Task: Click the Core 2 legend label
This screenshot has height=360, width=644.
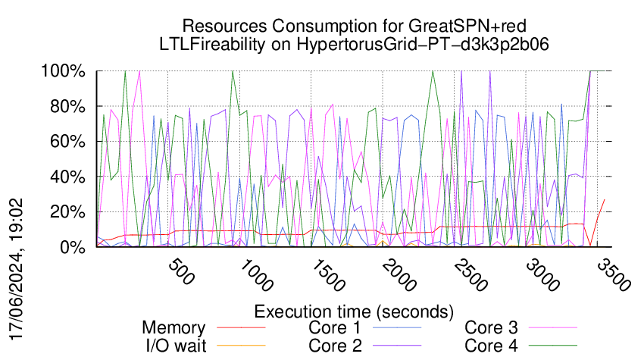Action: (335, 346)
